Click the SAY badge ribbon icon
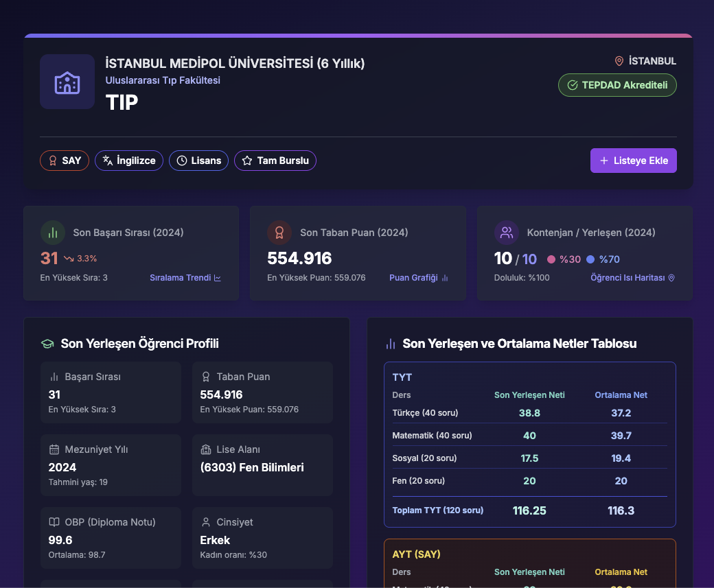 point(53,161)
